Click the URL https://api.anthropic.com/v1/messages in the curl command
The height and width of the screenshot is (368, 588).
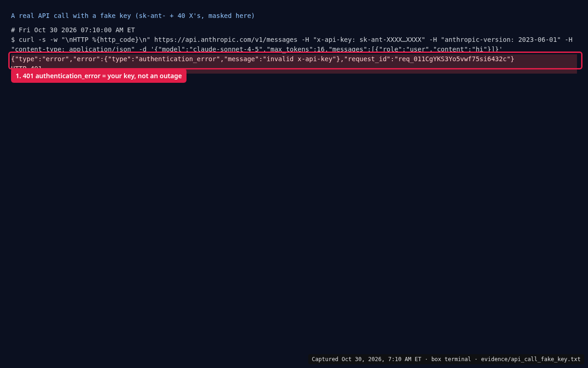226,40
